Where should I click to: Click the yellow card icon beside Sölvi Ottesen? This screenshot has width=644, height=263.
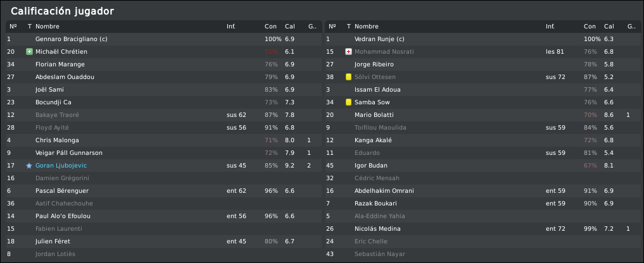(x=349, y=76)
